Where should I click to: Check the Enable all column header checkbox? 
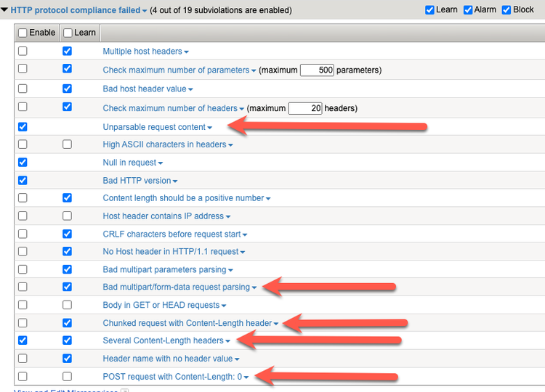pos(23,33)
